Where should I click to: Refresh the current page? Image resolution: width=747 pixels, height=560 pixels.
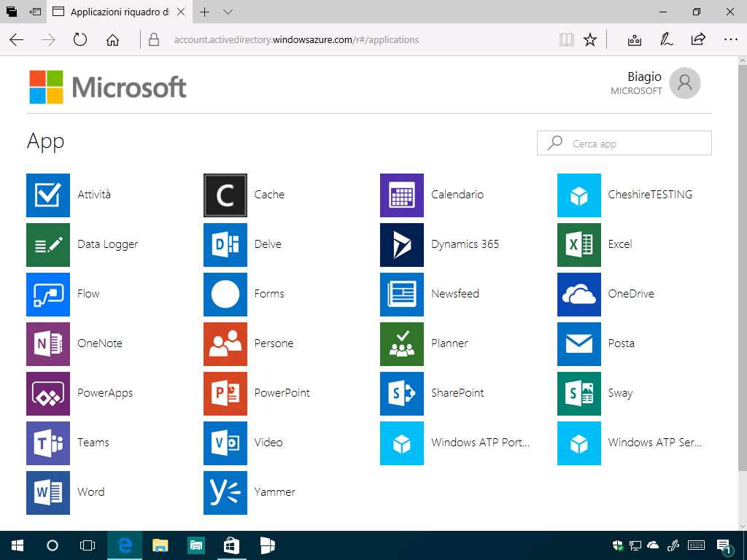(80, 40)
